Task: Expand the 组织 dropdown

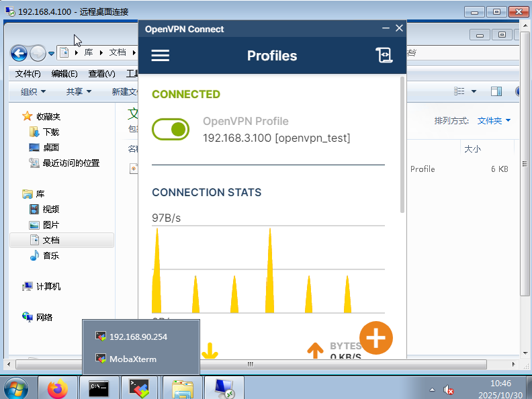Action: (33, 91)
